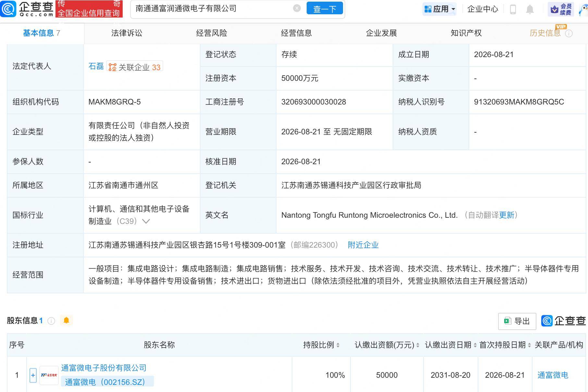Open notifications bell in header

(x=530, y=9)
